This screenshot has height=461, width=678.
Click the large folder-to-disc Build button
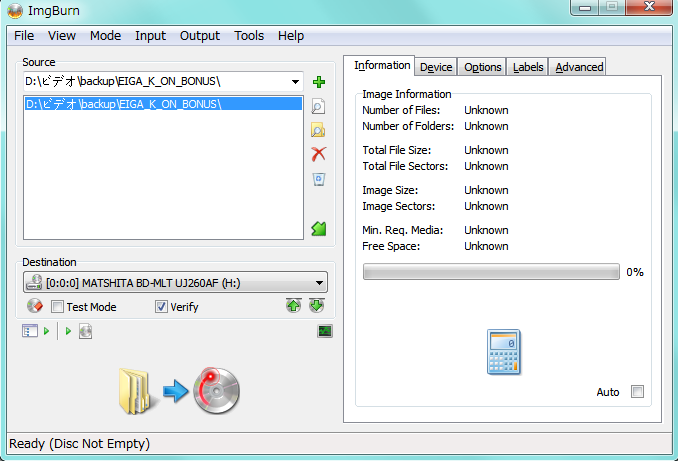tap(179, 391)
